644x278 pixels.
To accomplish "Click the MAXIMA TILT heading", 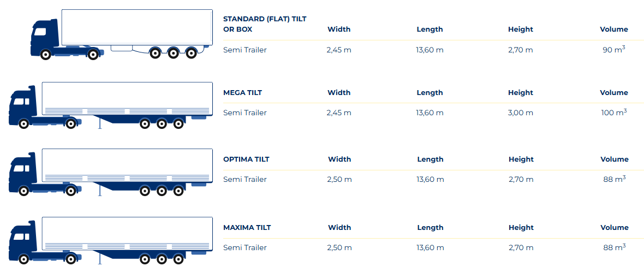I will pos(247,228).
